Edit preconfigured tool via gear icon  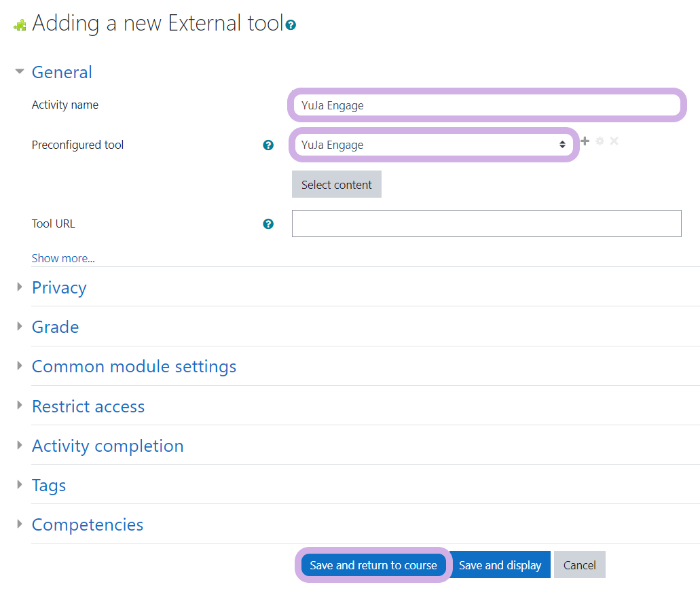click(600, 141)
